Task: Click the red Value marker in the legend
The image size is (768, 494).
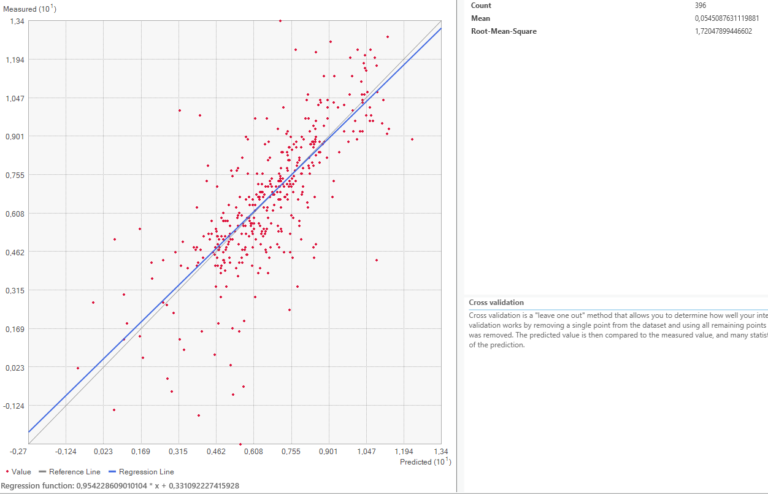Action: pyautogui.click(x=9, y=471)
